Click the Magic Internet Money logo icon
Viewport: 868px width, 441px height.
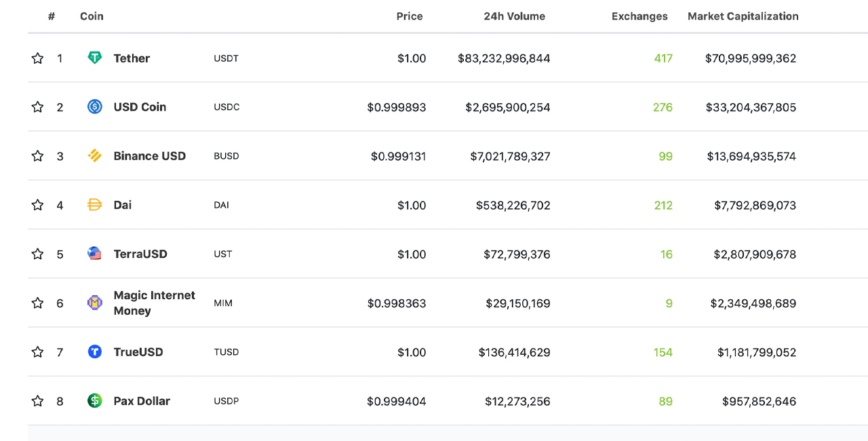pos(95,303)
